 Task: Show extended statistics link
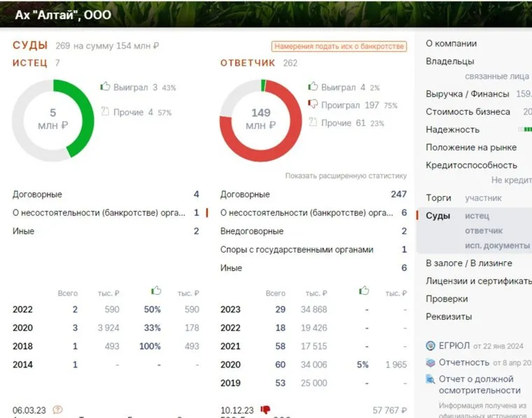(345, 176)
